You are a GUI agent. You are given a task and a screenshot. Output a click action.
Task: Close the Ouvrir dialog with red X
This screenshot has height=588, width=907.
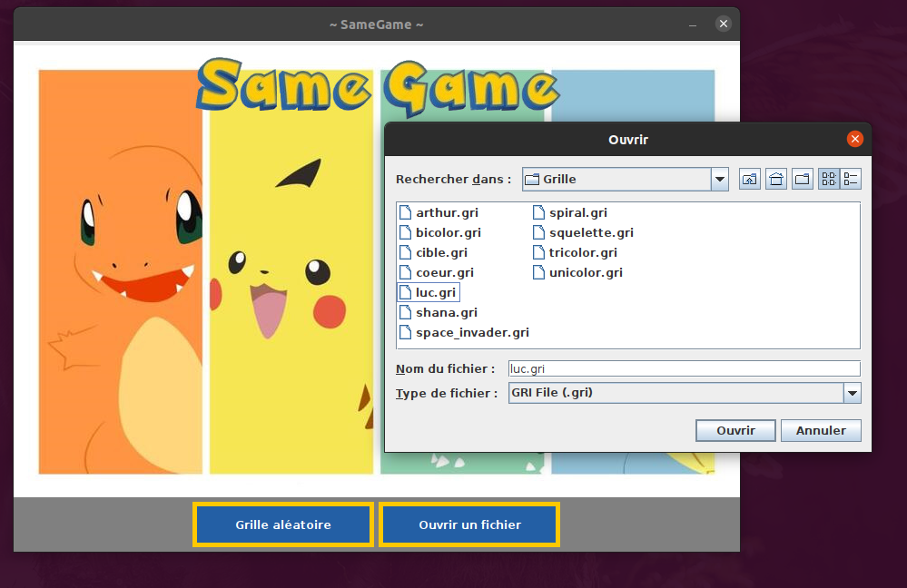pos(854,139)
